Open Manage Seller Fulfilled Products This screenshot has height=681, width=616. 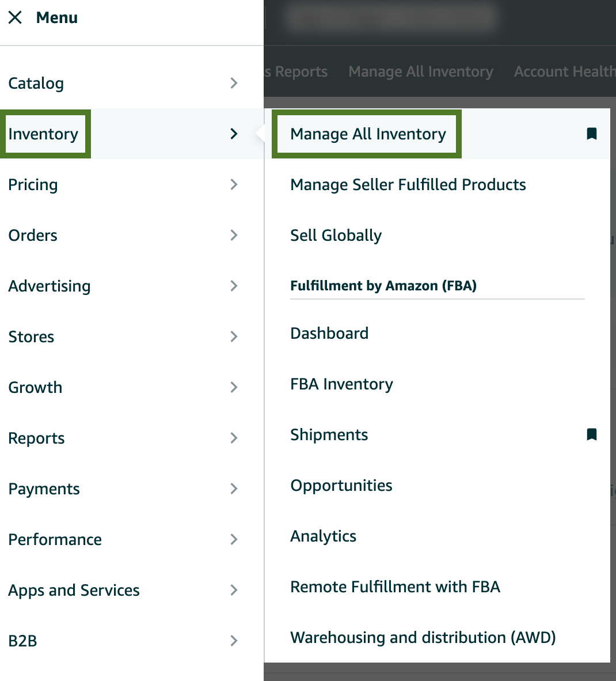(408, 184)
